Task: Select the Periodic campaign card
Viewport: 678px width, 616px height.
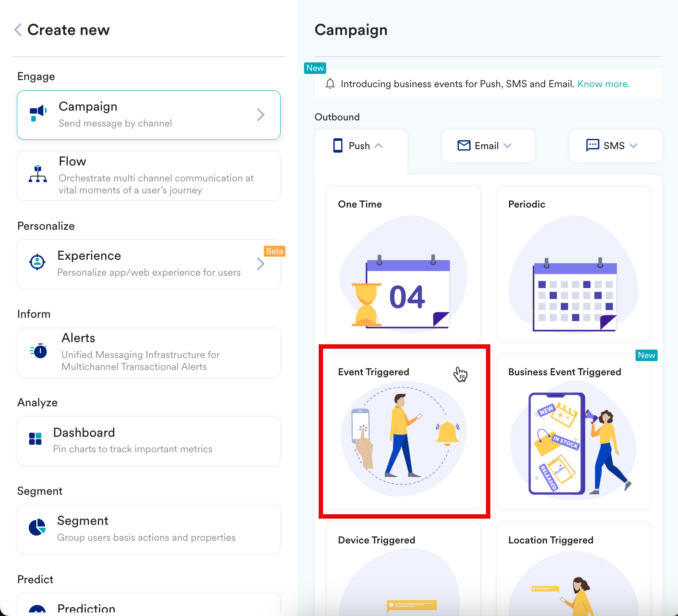Action: [574, 264]
